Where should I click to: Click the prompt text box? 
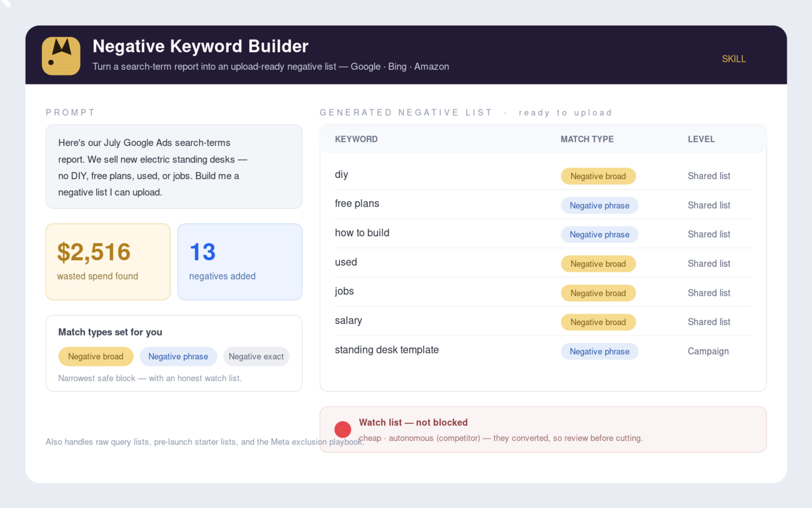[x=174, y=166]
